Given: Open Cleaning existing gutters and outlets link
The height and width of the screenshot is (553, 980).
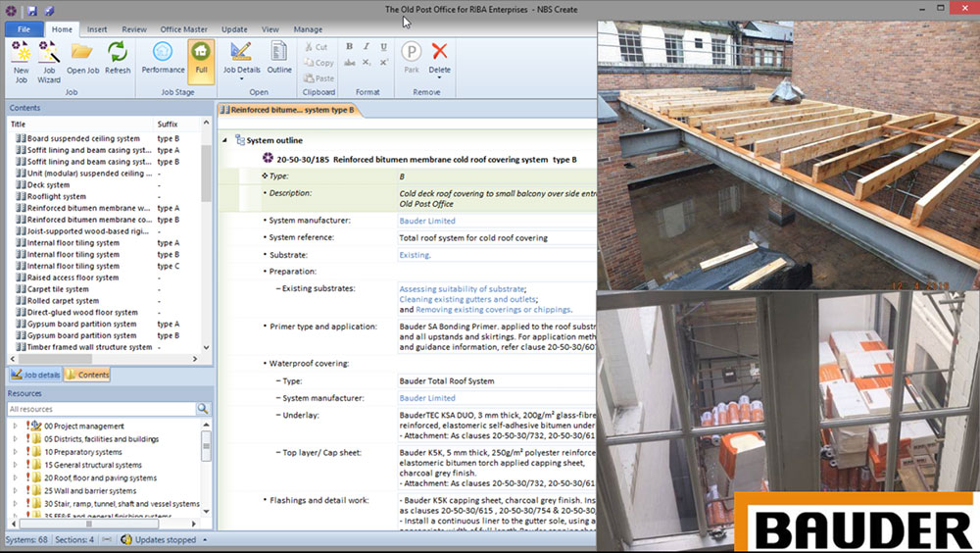Looking at the screenshot, I should (467, 299).
